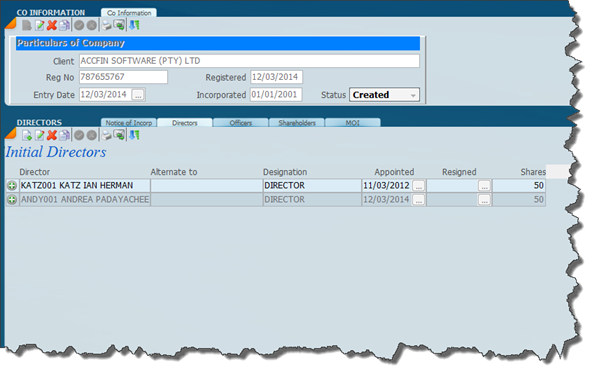Screen dimensions: 597x374
Task: Click Designation cell in ANDY001 row
Action: pos(312,200)
